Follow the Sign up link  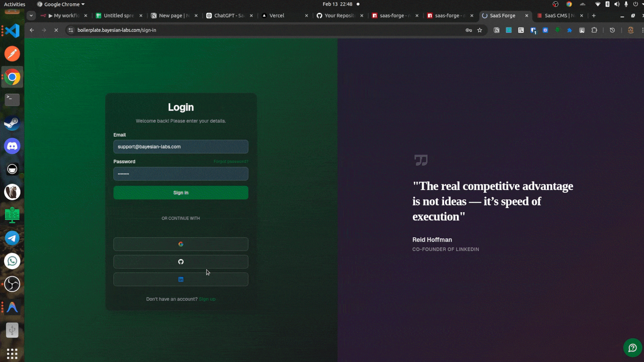[x=207, y=299]
